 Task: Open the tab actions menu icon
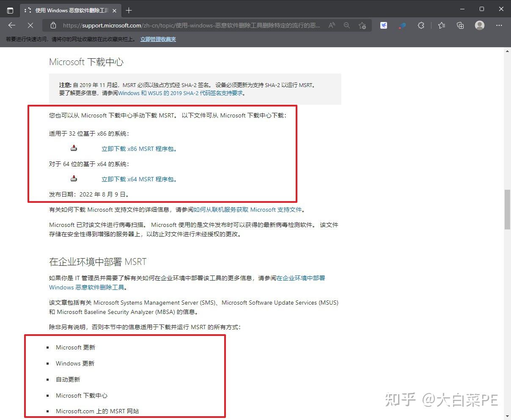pyautogui.click(x=10, y=10)
